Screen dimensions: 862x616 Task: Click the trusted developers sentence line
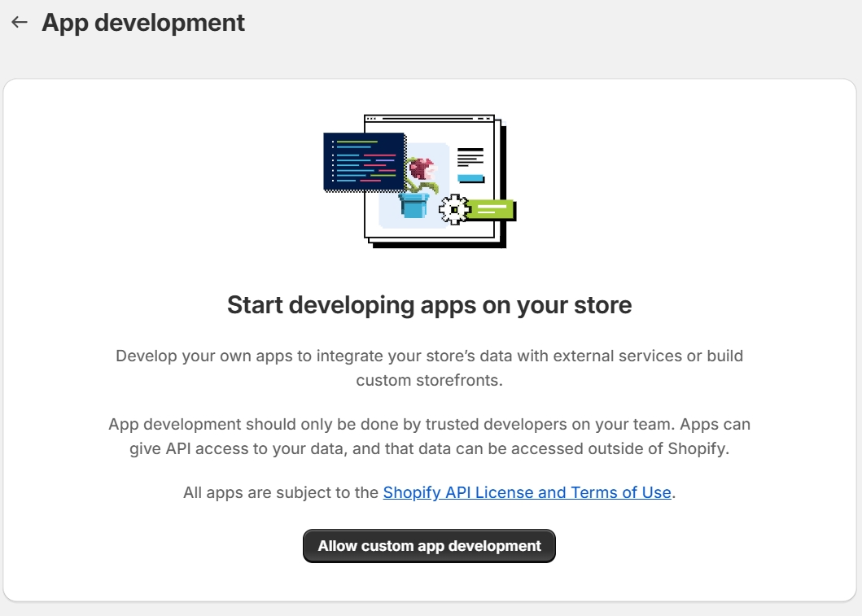430,425
